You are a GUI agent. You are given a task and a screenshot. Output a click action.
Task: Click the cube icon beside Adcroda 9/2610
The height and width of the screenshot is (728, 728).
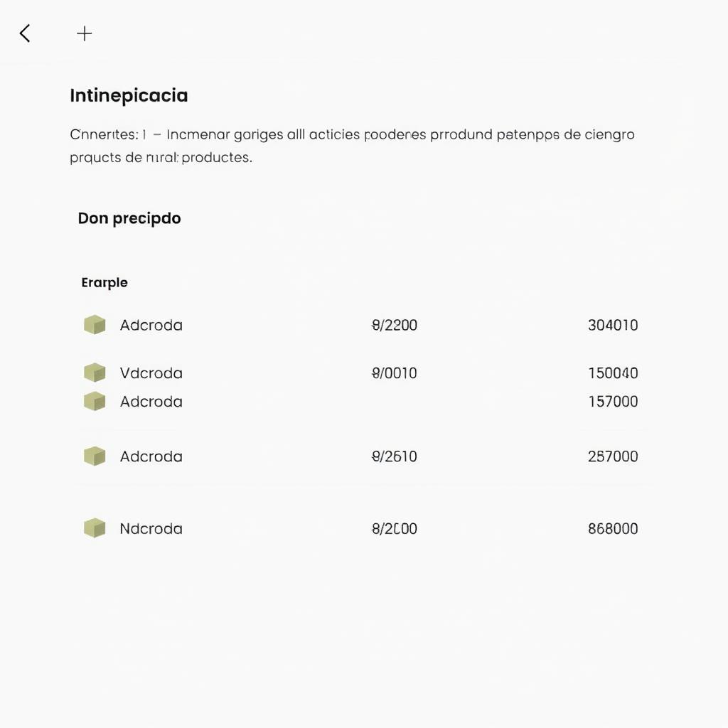pos(95,456)
